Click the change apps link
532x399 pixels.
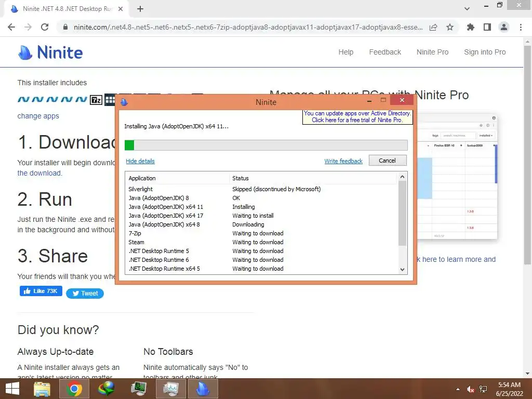38,116
